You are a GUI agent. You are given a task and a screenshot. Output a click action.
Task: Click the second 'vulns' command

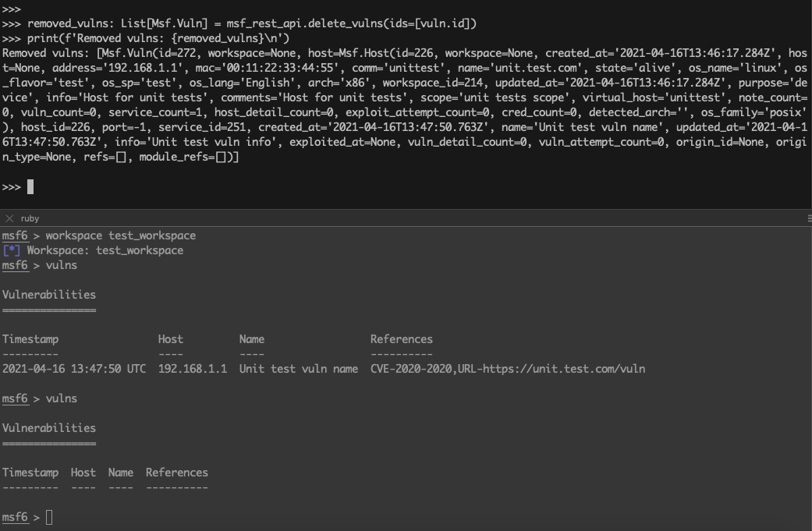tap(61, 398)
